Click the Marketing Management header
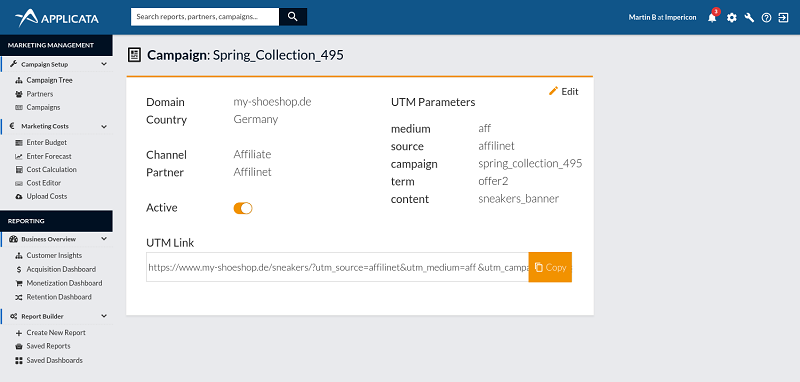 pos(56,45)
